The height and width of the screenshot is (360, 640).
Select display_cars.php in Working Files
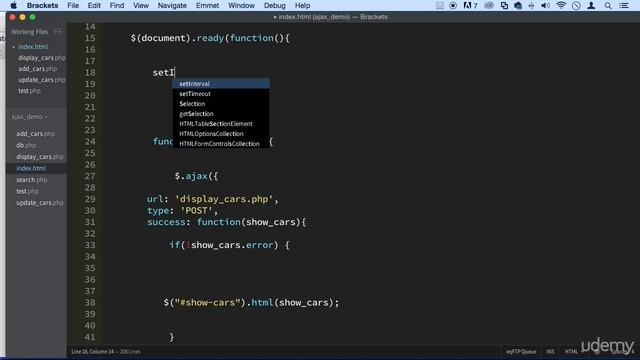(42, 58)
